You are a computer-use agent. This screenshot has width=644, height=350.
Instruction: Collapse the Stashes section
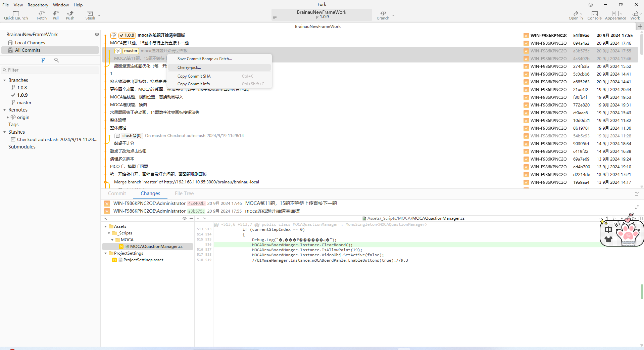[x=5, y=132]
